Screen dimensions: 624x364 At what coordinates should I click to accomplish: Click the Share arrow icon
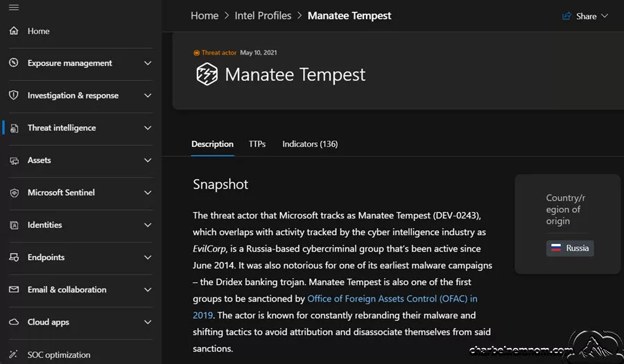(566, 16)
